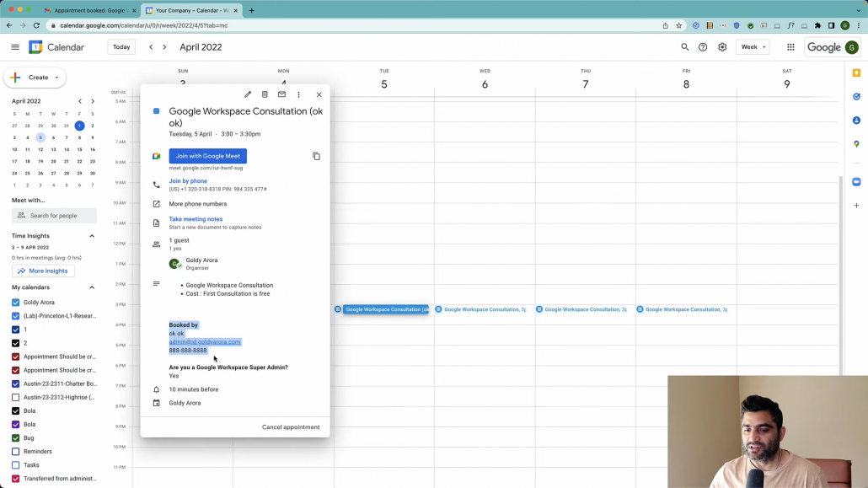Select April 15 in mini calendar
Image resolution: width=868 pixels, height=488 pixels.
tap(79, 149)
